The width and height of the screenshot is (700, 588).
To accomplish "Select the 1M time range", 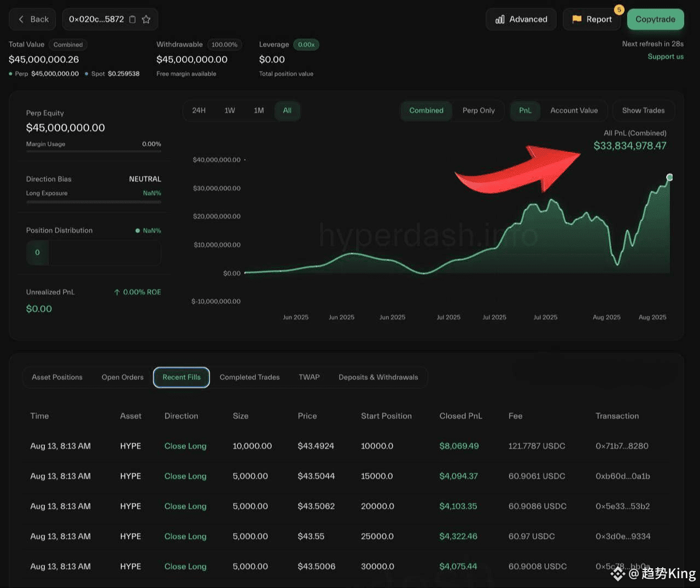I will (259, 110).
